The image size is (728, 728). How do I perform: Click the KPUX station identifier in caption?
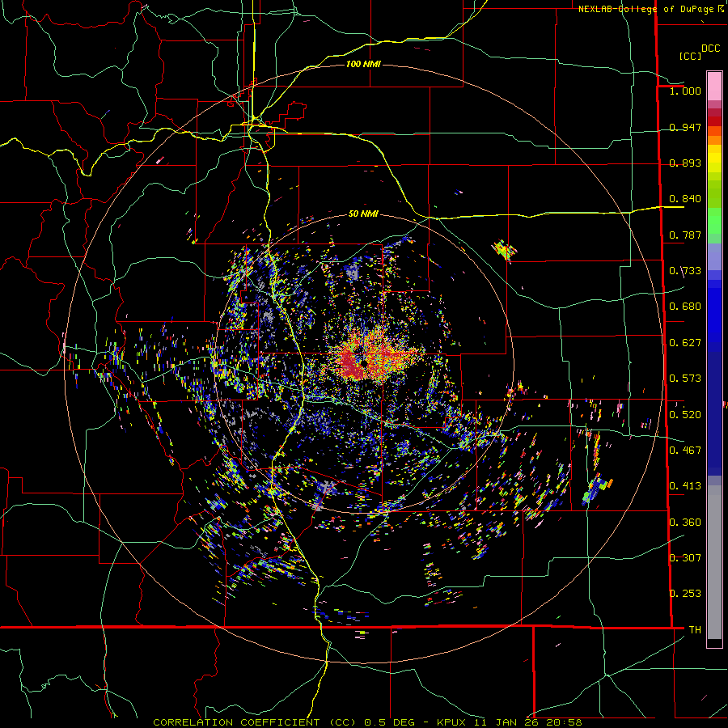click(x=453, y=722)
